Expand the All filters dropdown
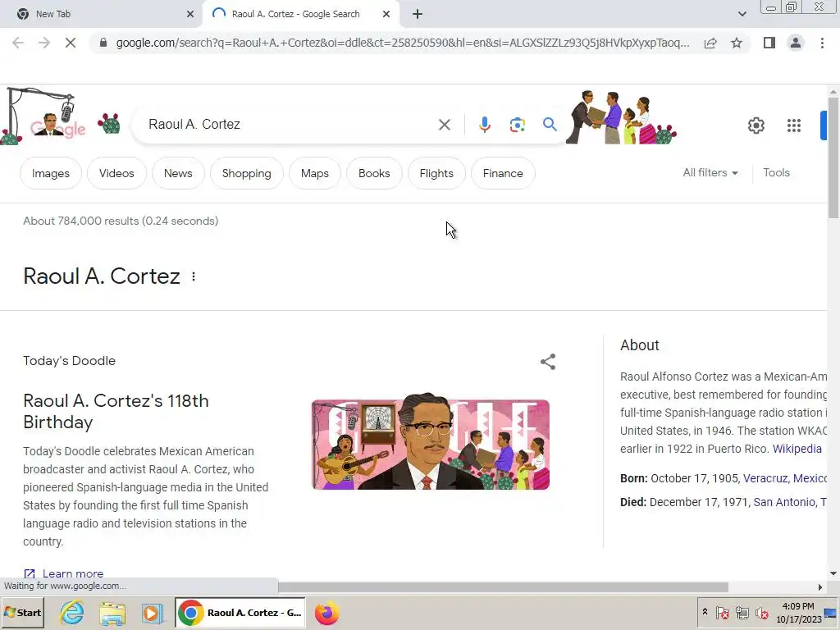The width and height of the screenshot is (840, 630). [x=710, y=172]
